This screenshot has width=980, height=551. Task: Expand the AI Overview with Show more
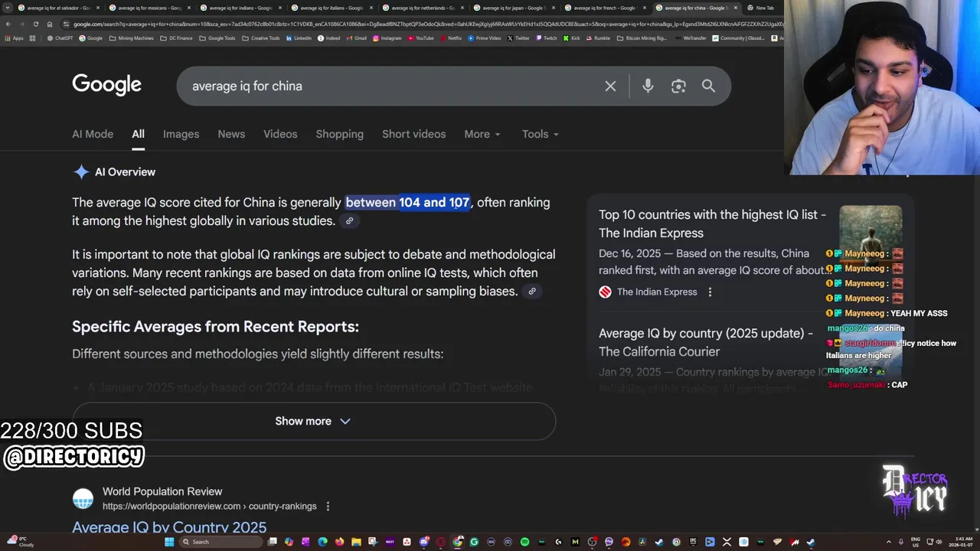pos(313,421)
